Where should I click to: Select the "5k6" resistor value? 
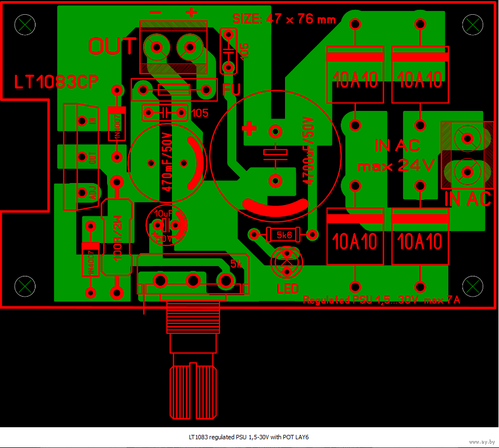pos(284,235)
